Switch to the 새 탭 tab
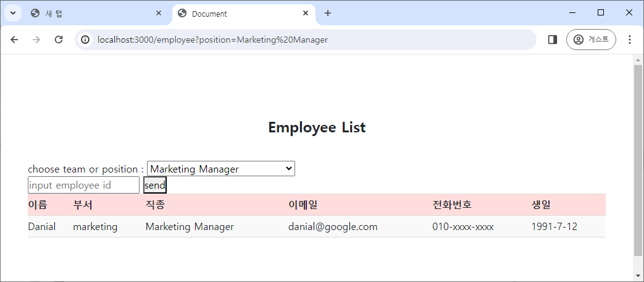The width and height of the screenshot is (644, 282). [x=97, y=14]
